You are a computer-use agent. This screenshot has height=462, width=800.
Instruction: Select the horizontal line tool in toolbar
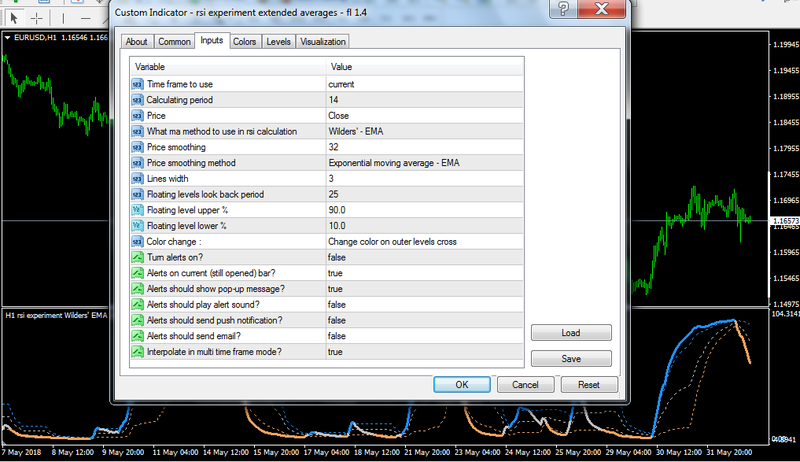pos(85,18)
